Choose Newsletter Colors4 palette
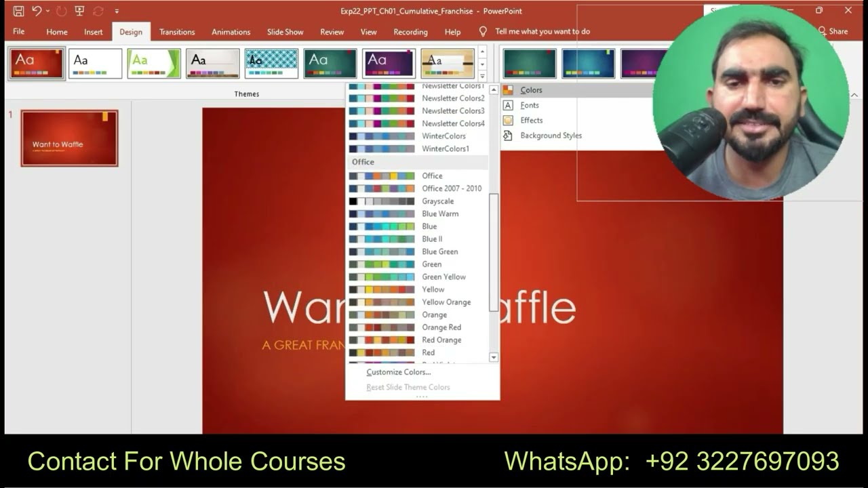 pos(417,123)
